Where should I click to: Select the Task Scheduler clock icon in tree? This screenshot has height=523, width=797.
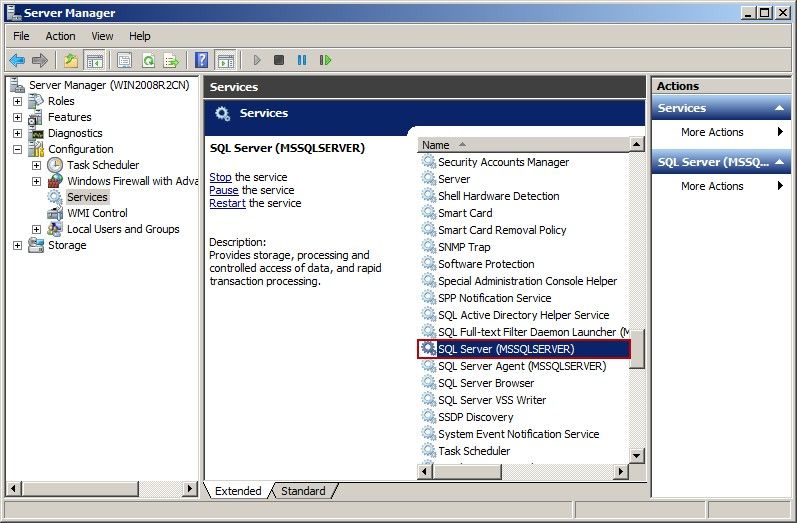tap(55, 165)
